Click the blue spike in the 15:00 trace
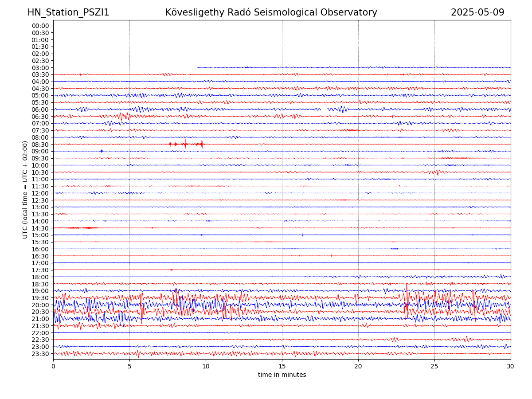This screenshot has height=399, width=532. click(303, 235)
